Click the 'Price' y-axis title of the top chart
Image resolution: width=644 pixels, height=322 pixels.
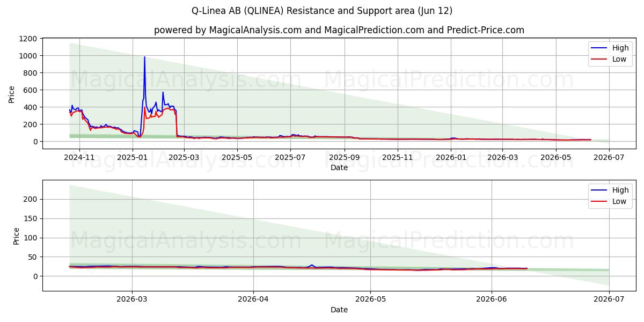point(12,94)
